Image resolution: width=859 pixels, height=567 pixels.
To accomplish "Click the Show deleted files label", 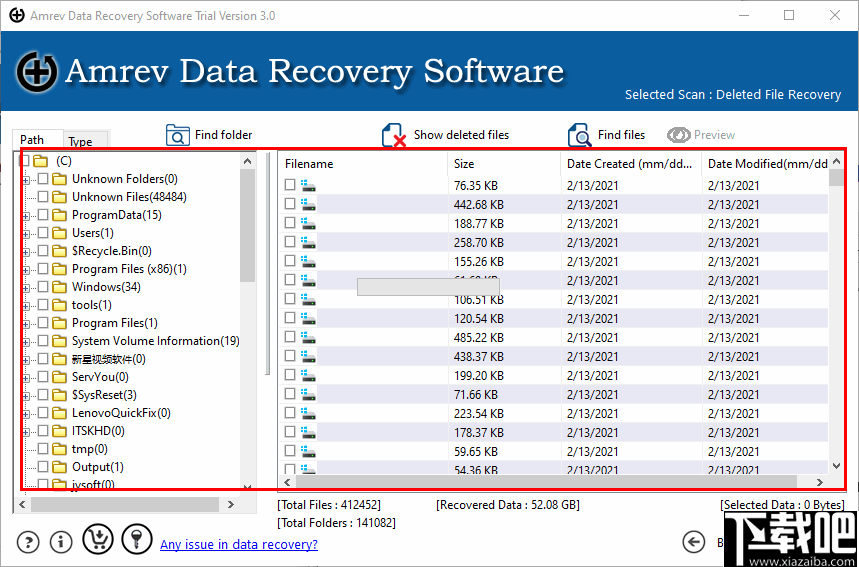I will point(461,135).
